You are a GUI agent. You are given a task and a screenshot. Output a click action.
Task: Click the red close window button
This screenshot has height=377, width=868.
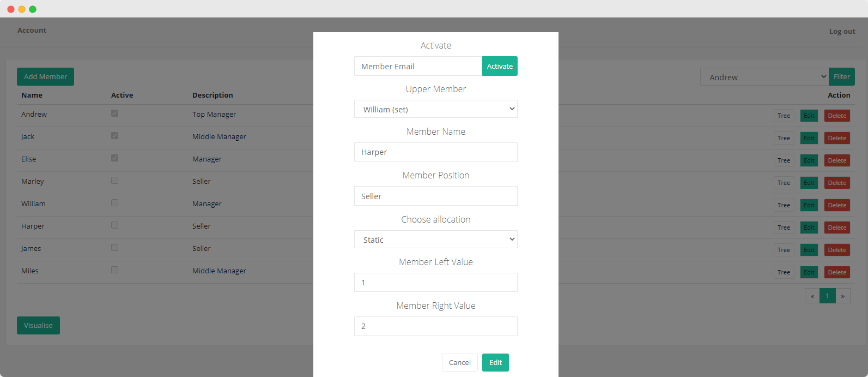coord(11,9)
